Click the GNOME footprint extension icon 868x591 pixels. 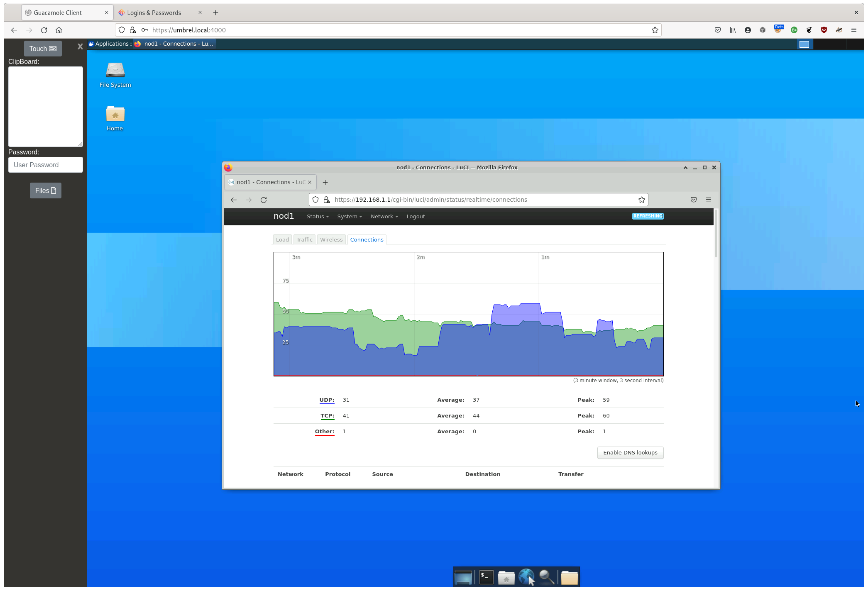pyautogui.click(x=809, y=30)
